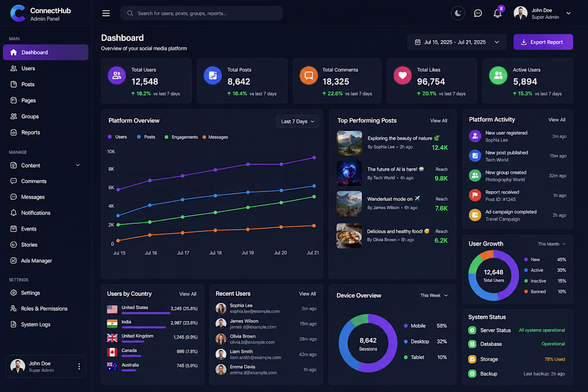Click the Settings gear sidebar icon

pyautogui.click(x=13, y=293)
